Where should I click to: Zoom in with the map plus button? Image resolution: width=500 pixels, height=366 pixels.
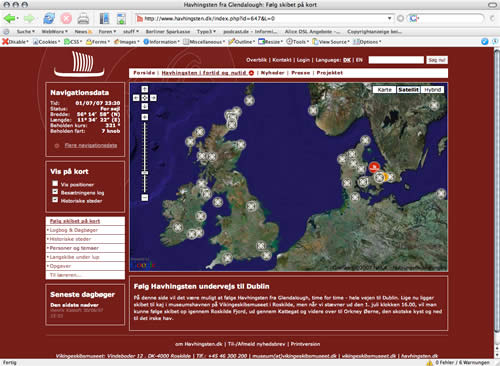click(145, 117)
